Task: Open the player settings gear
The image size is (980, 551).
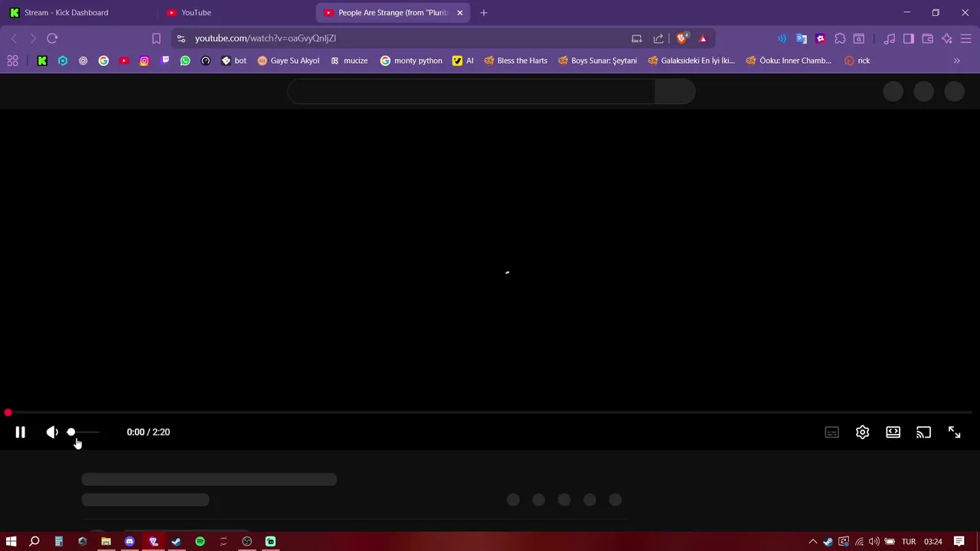Action: point(862,432)
